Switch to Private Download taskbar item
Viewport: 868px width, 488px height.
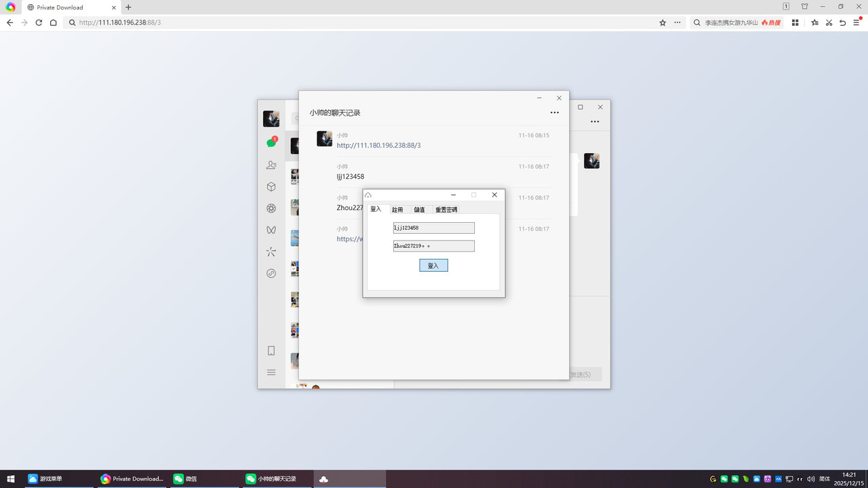point(132,479)
